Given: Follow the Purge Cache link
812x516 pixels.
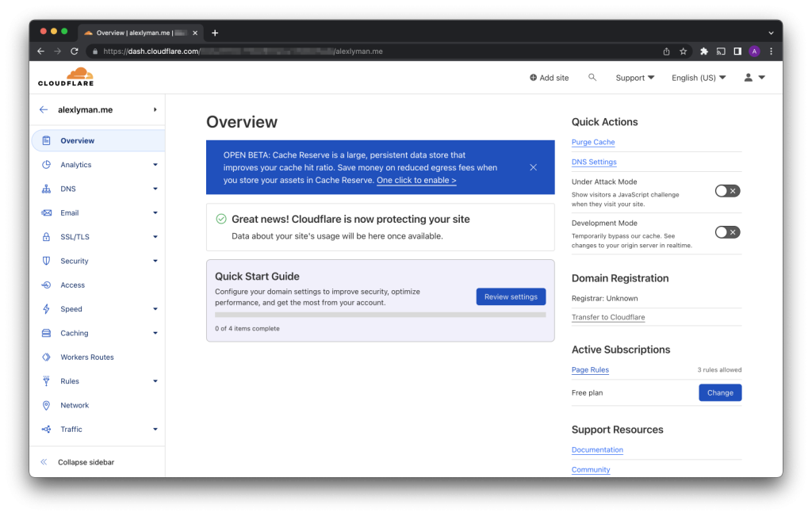Looking at the screenshot, I should tap(593, 142).
